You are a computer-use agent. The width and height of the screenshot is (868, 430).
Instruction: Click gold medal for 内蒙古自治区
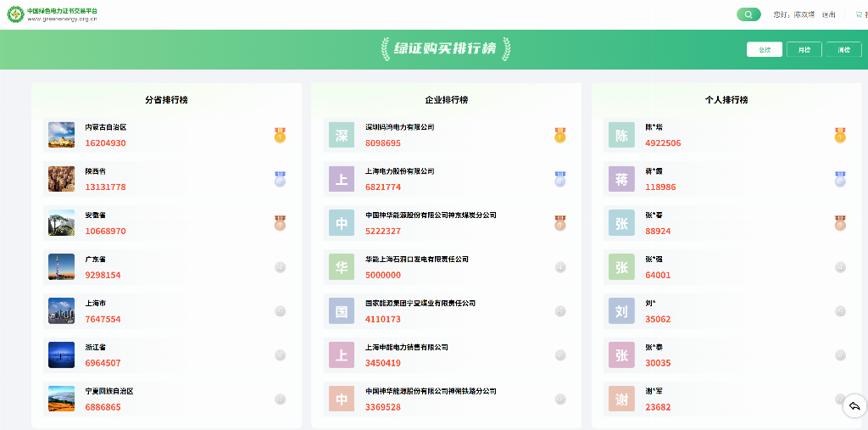(280, 135)
